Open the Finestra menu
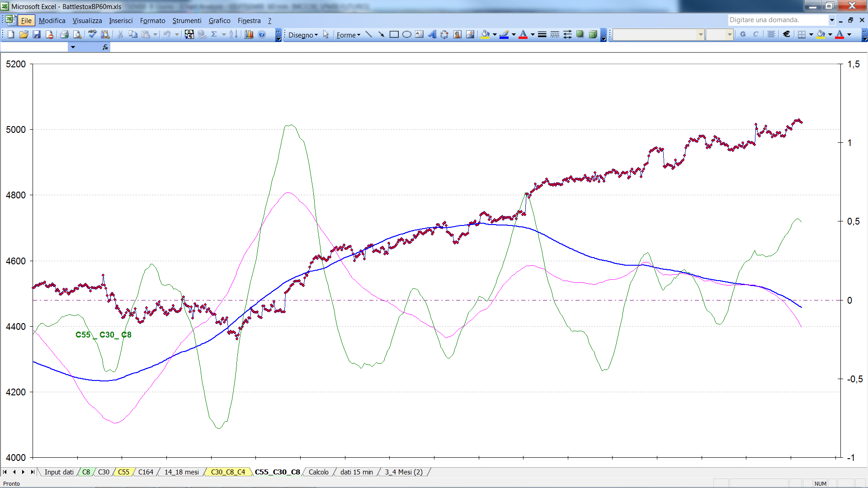This screenshot has height=488, width=868. (x=249, y=20)
